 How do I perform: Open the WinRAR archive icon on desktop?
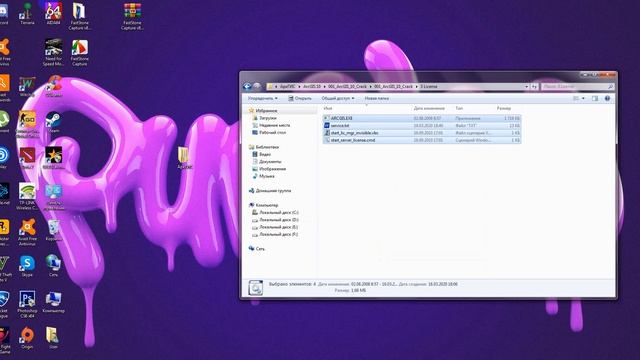133,16
